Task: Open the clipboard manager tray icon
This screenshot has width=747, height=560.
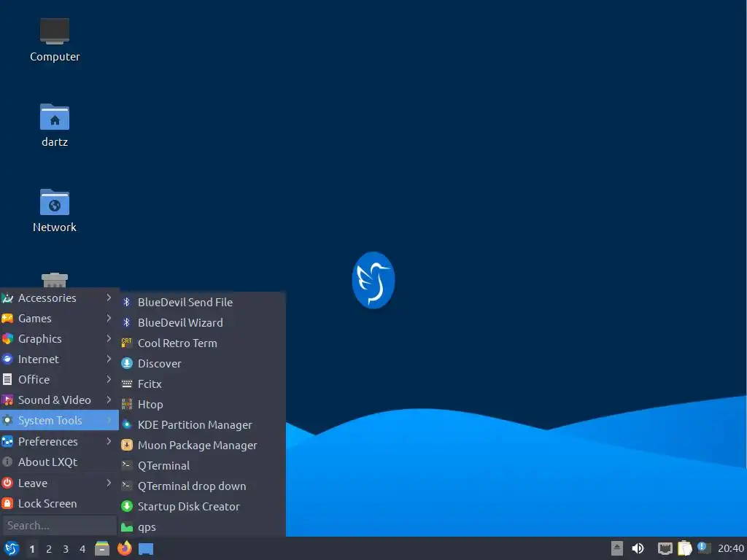Action: coord(684,548)
